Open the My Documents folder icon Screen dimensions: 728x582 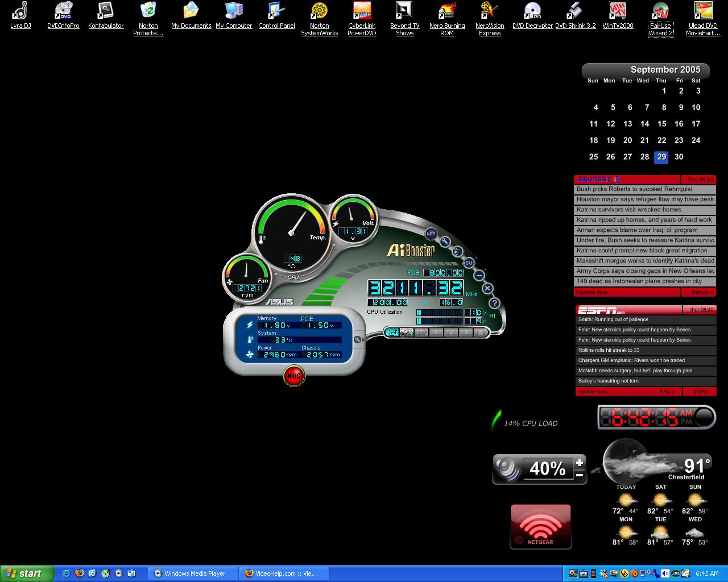(191, 15)
